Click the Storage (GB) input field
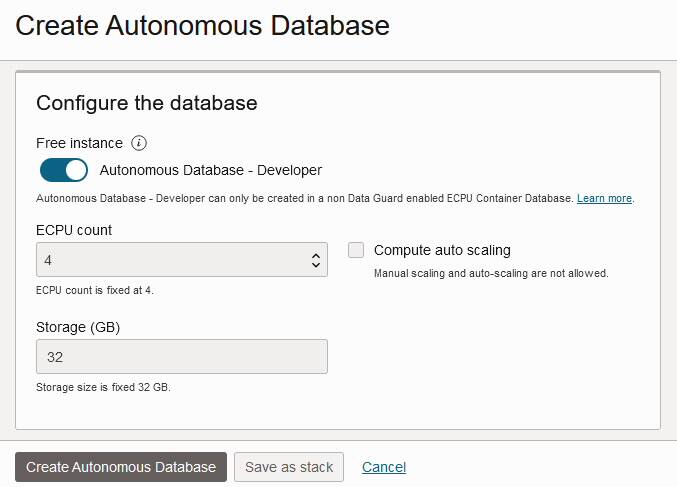 [x=181, y=357]
